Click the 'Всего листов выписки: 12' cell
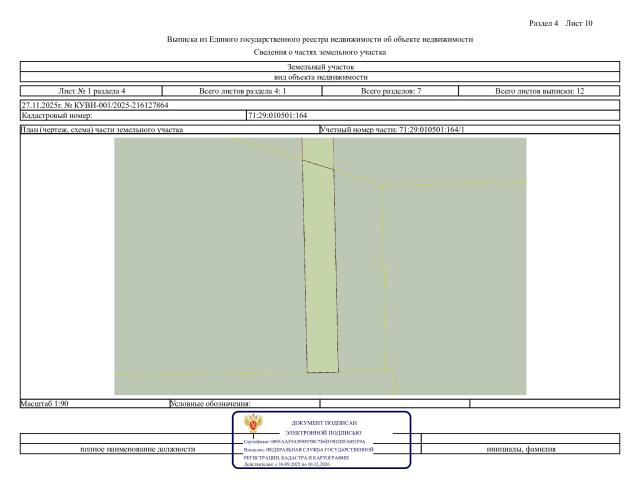Viewport: 640px width, 494px height. pos(540,91)
